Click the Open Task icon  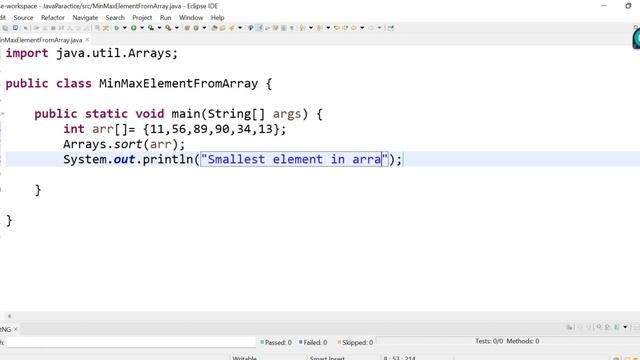(x=222, y=28)
